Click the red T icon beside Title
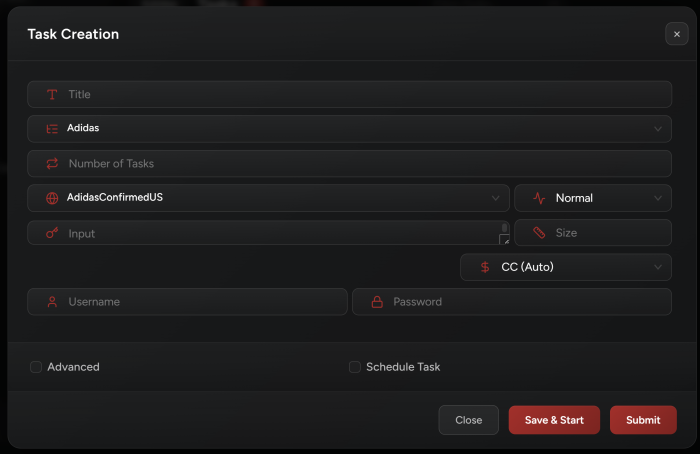Viewport: 700px width, 454px height. point(52,95)
